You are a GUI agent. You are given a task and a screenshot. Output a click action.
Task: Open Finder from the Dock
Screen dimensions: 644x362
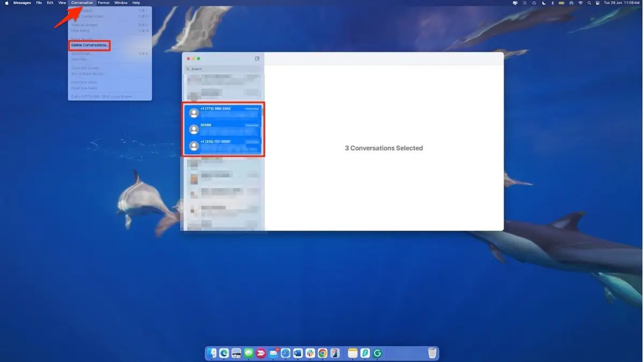pos(211,353)
